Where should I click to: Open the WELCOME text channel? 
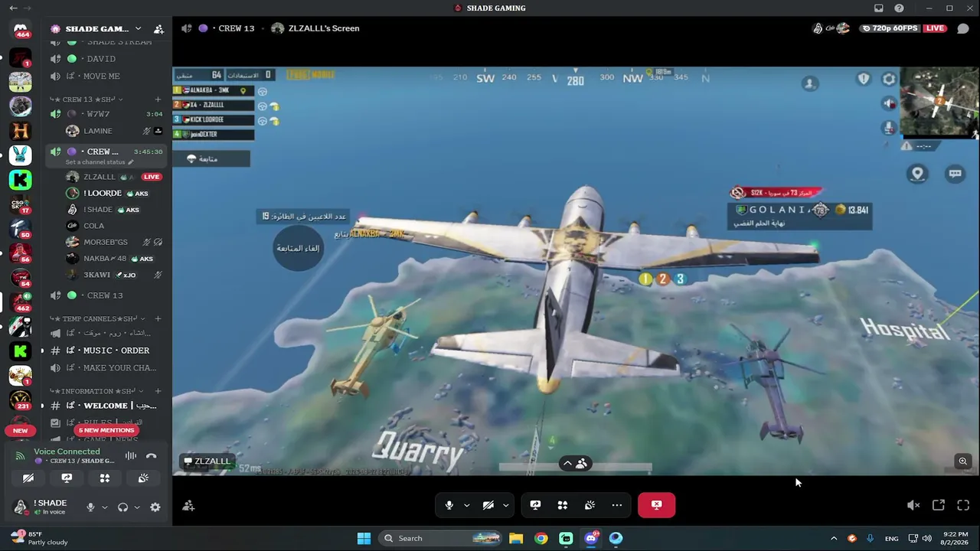click(106, 406)
